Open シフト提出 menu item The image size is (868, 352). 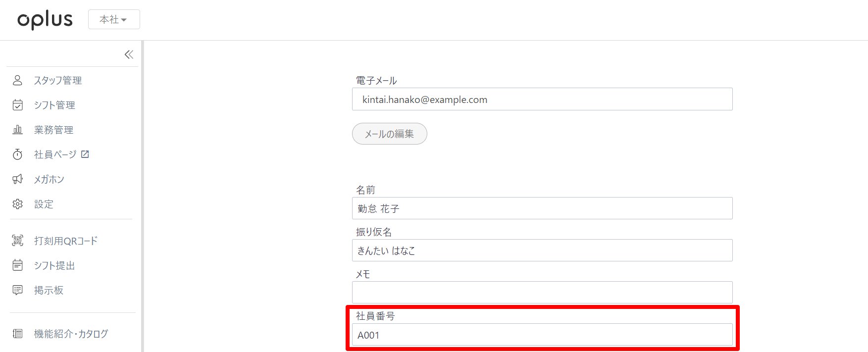tap(54, 265)
